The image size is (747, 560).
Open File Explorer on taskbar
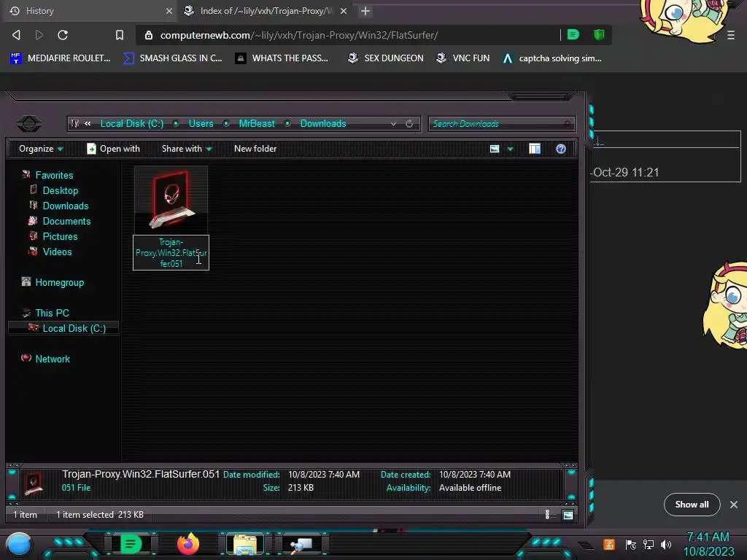pyautogui.click(x=245, y=544)
